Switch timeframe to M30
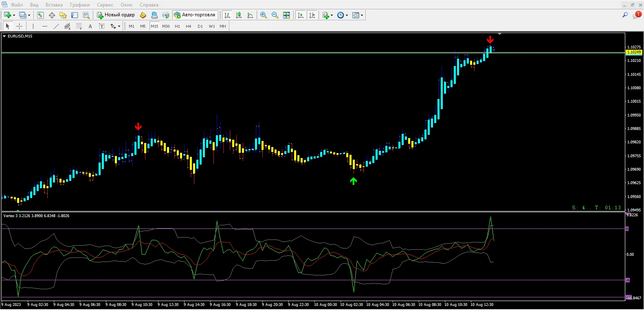Screen dimensions: 644x310 click(166, 26)
